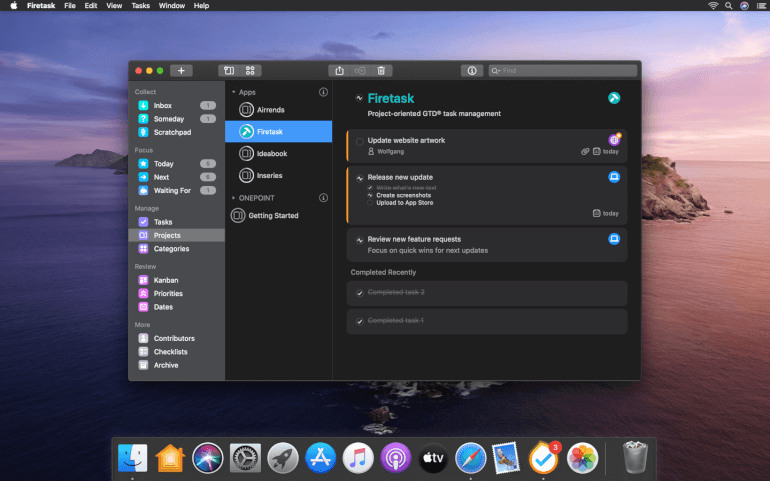Click the share toolbar icon
770x481 pixels.
coord(339,71)
